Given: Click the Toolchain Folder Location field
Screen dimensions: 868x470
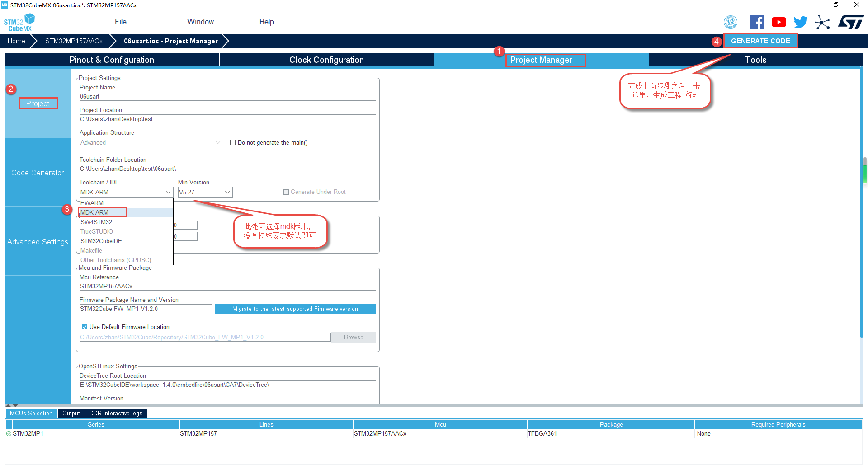Looking at the screenshot, I should pyautogui.click(x=227, y=169).
